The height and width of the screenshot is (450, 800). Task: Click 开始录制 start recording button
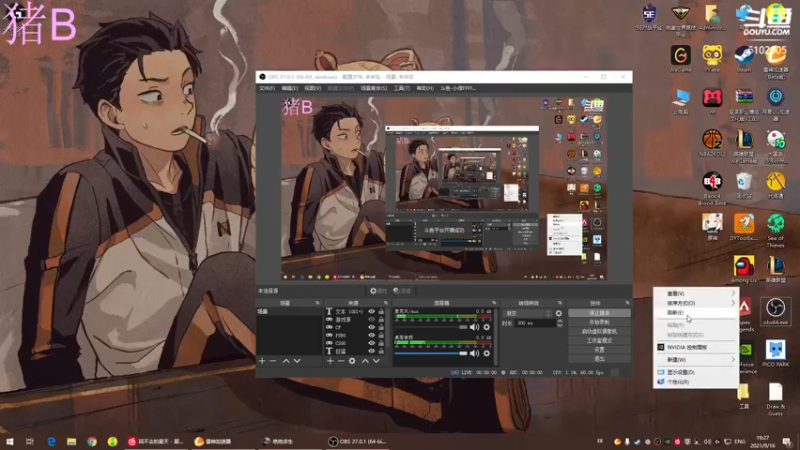click(x=599, y=322)
